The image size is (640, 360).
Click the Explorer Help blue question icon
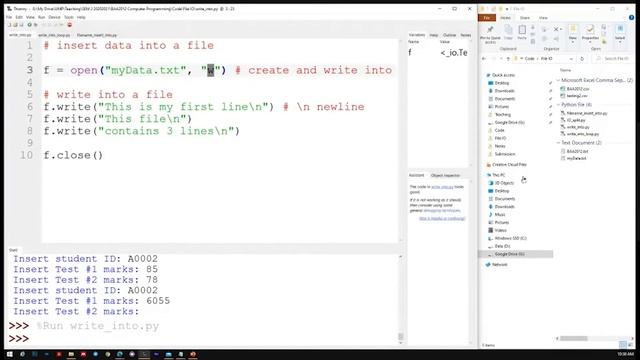click(x=631, y=18)
